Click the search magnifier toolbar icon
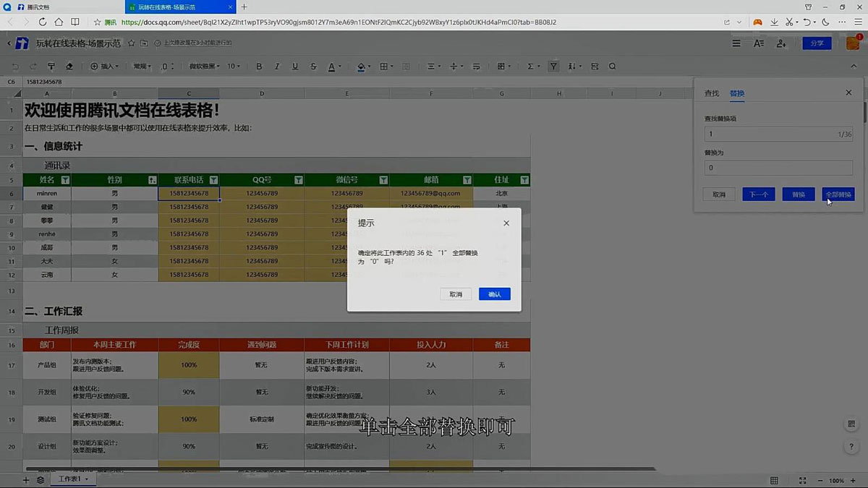Screen dimensions: 868x488 click(613, 67)
